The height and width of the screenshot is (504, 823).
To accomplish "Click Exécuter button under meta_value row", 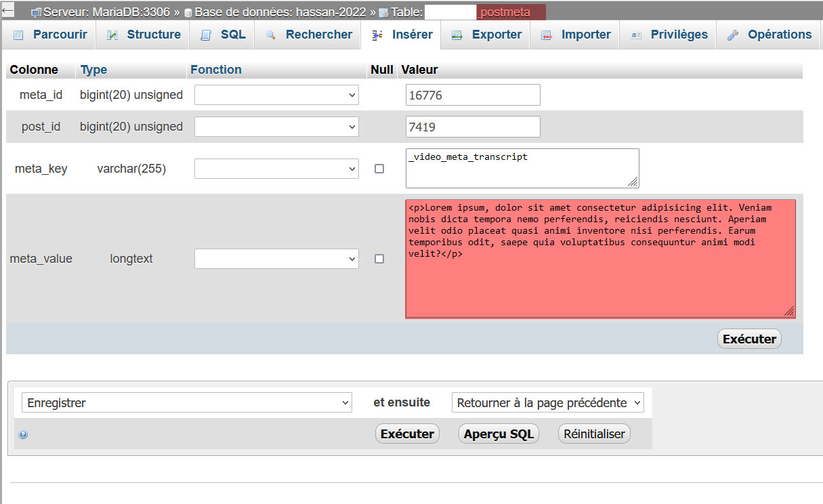I will (x=749, y=339).
